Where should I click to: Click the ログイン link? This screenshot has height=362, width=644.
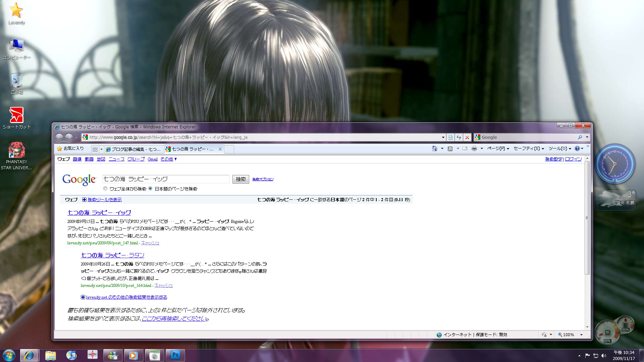click(574, 159)
